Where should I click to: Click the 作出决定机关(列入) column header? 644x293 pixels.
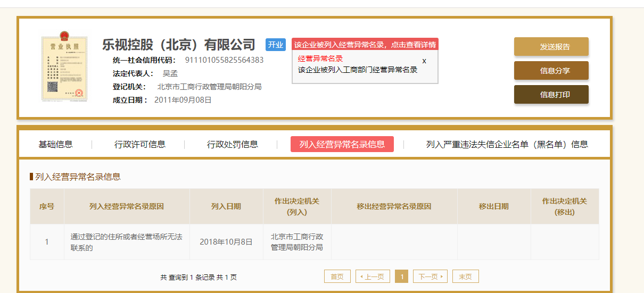click(x=297, y=206)
